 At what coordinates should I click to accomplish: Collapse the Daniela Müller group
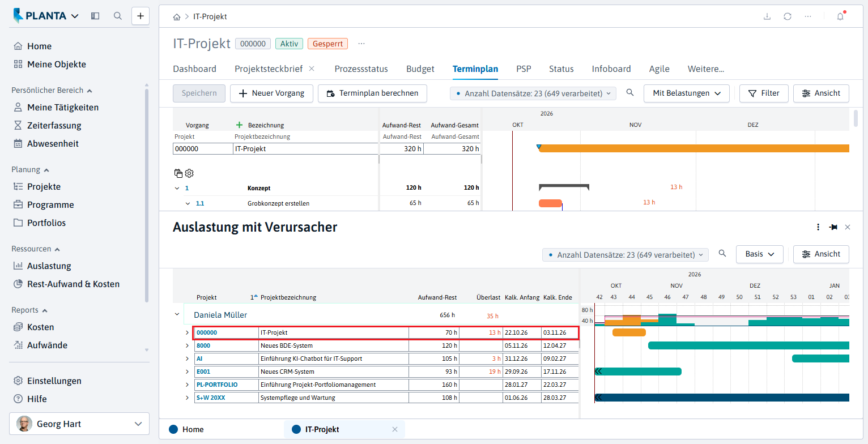click(177, 314)
